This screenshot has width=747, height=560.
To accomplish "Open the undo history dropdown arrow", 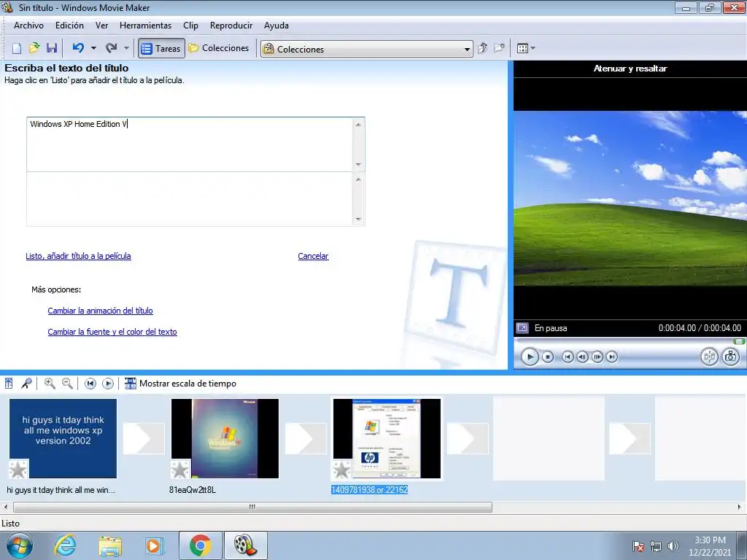I will (x=93, y=48).
